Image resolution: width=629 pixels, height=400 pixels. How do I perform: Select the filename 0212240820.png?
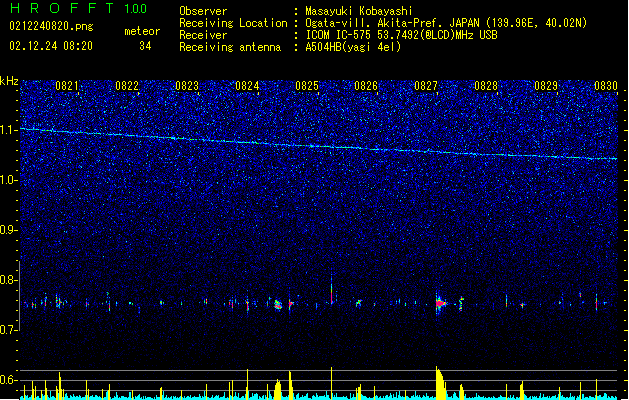tap(51, 26)
